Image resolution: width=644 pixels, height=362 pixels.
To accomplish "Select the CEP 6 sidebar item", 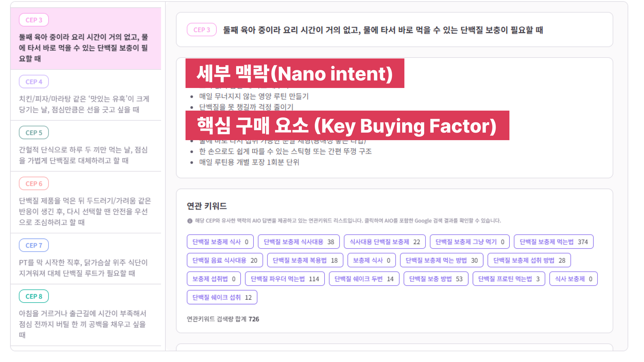I will [x=86, y=202].
